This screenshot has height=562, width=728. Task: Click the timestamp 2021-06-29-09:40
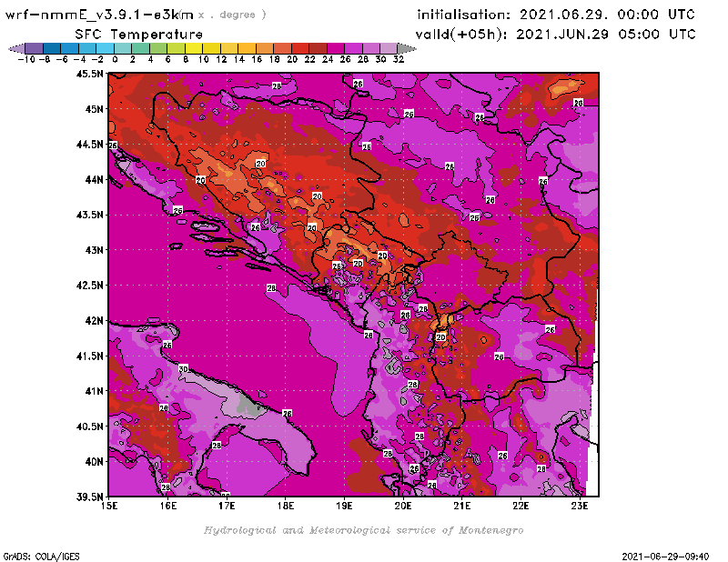665,556
